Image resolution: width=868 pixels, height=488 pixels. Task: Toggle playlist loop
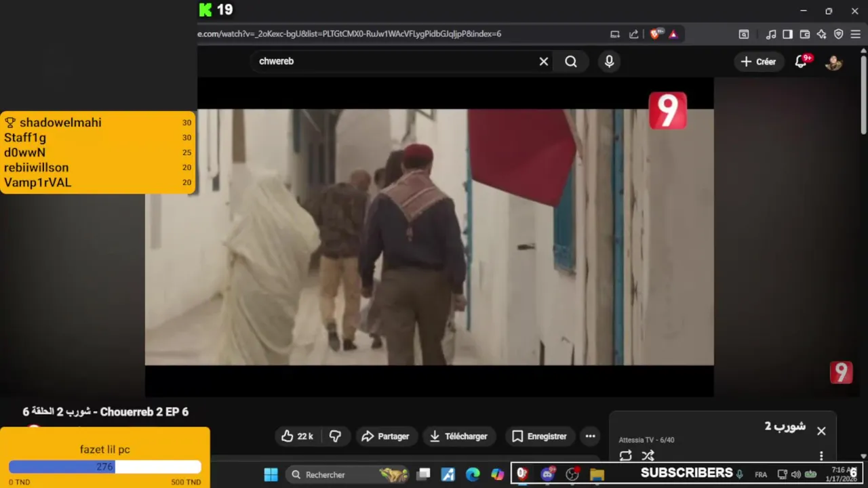click(625, 455)
